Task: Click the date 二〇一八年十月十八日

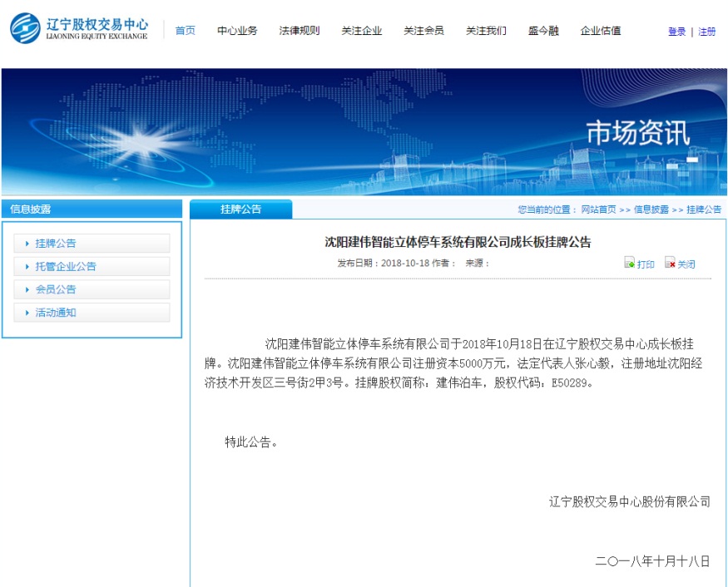Action: (653, 561)
